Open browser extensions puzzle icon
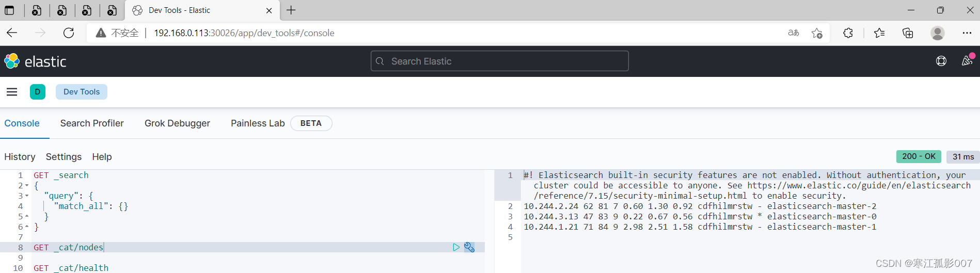The image size is (980, 273). (x=848, y=33)
